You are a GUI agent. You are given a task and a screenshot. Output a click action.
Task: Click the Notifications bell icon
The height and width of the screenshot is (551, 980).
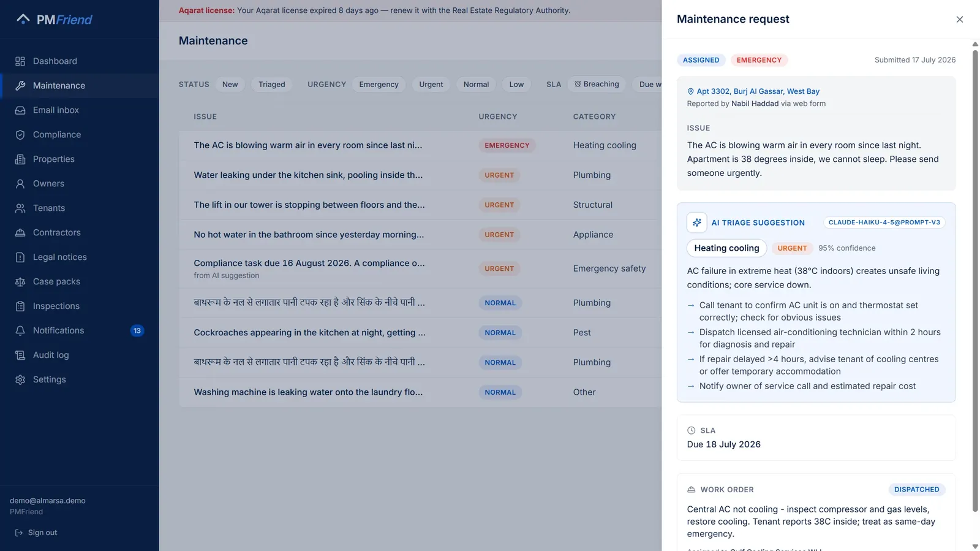tap(20, 331)
